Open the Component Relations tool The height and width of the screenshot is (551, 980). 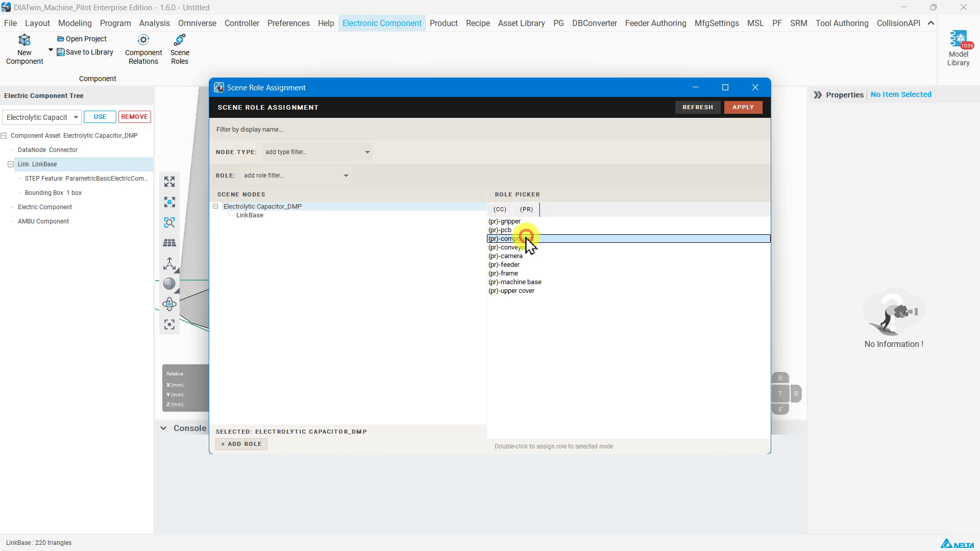(x=143, y=50)
